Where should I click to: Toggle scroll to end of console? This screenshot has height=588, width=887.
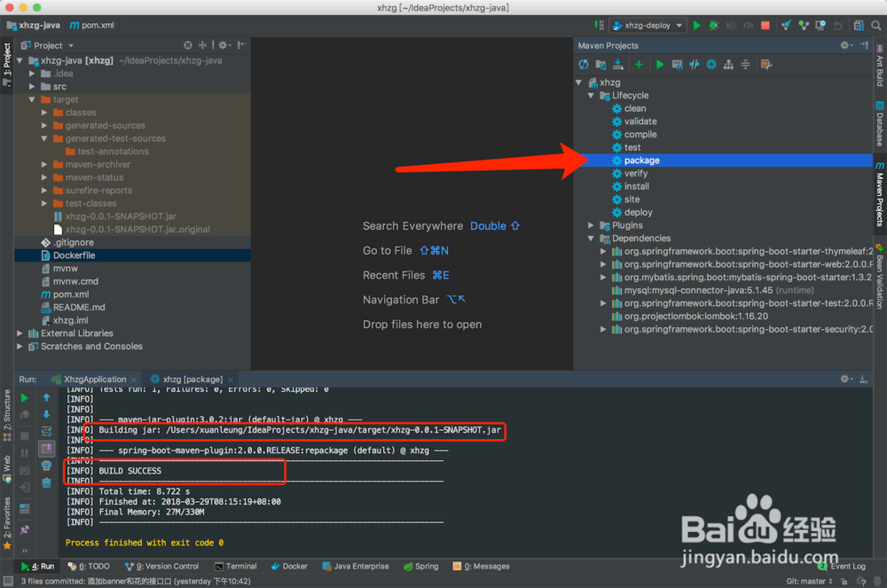point(46,449)
